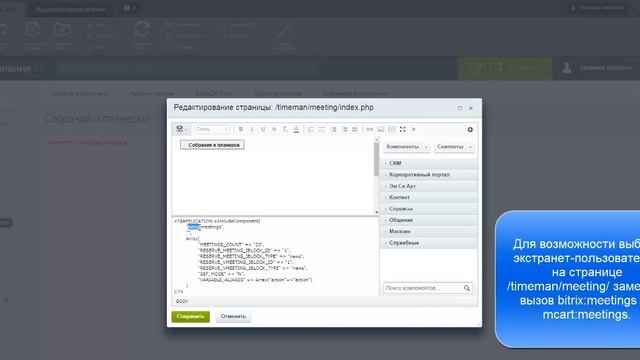Show more toolbar buttons via the chevron

coord(413,129)
